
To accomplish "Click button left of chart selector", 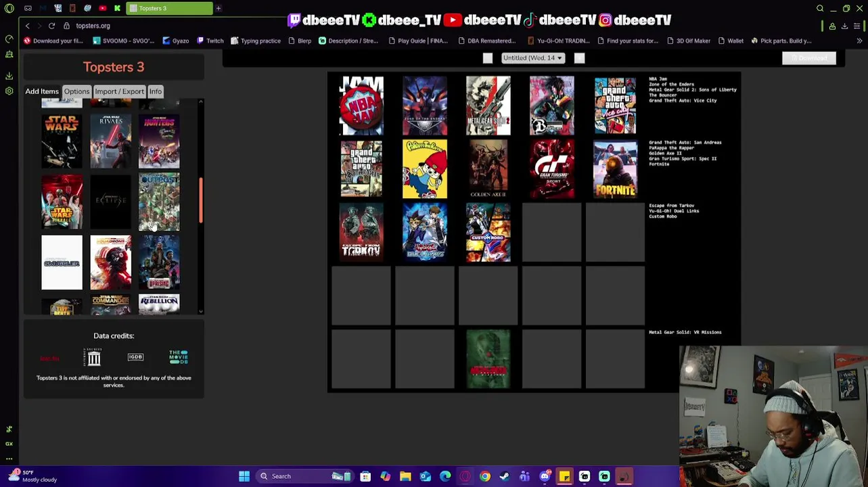I will tap(488, 58).
